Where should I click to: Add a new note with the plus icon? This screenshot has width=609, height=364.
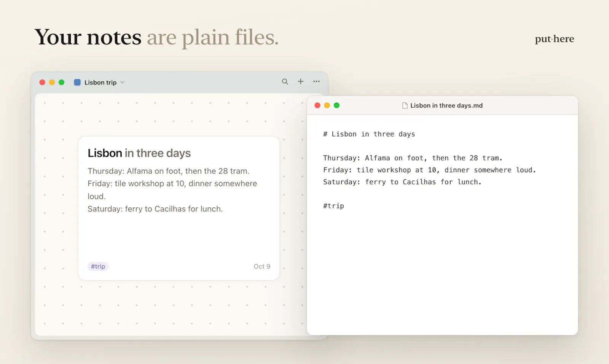point(301,81)
